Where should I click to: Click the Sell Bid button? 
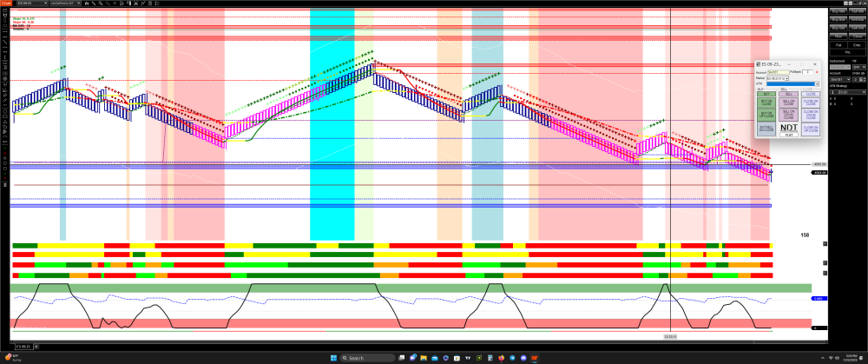click(858, 28)
